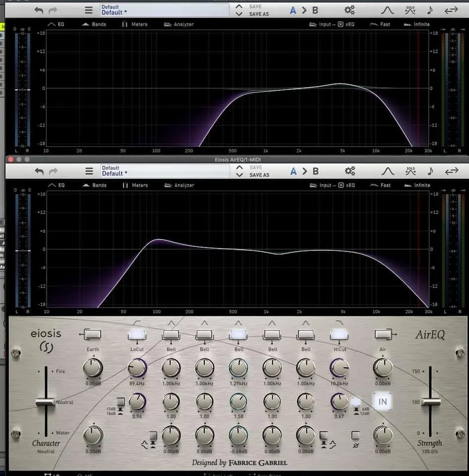Open settings gears in the upper plugin window
Screen dimensions: 469x476
[350, 10]
